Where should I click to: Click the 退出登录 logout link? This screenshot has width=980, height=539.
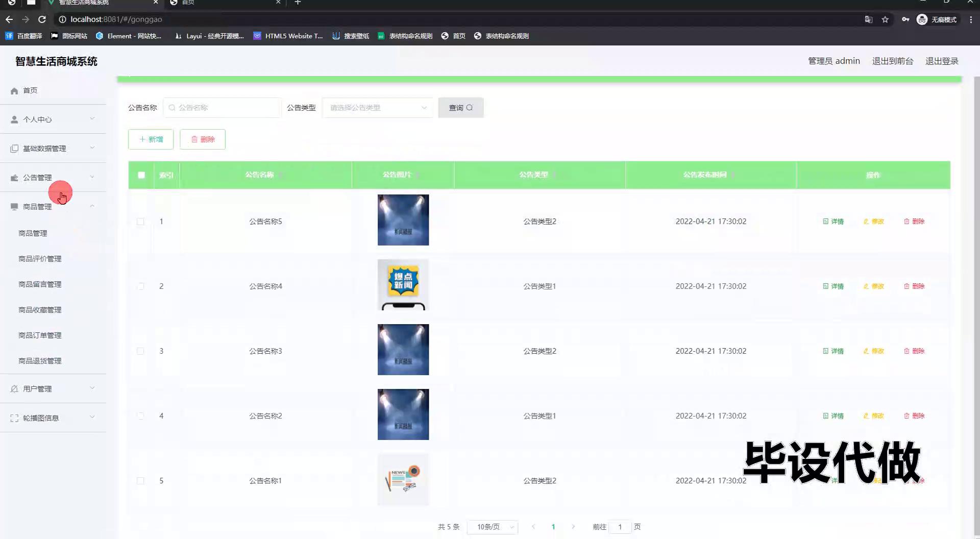942,61
